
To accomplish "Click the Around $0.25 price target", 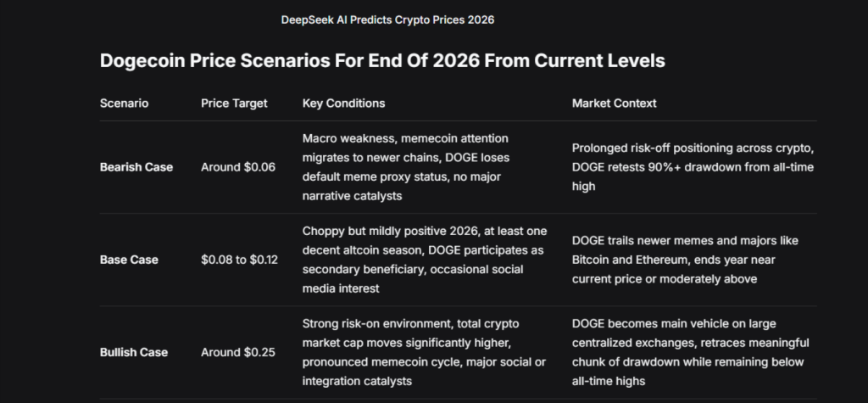I will tap(238, 352).
